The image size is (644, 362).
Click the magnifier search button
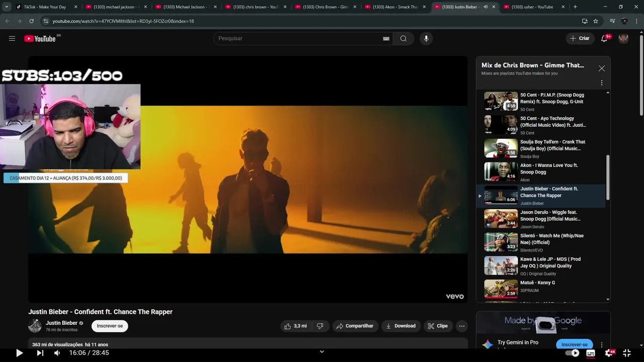click(403, 39)
